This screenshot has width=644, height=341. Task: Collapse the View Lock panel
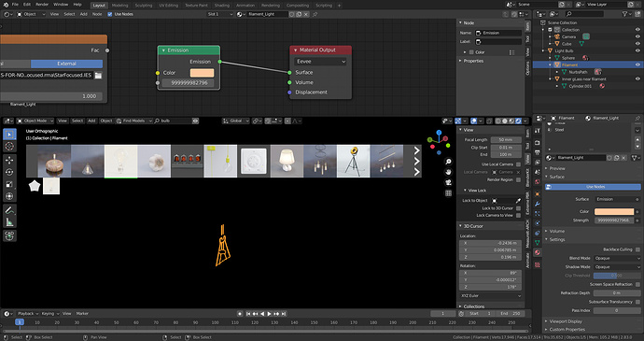pos(477,191)
